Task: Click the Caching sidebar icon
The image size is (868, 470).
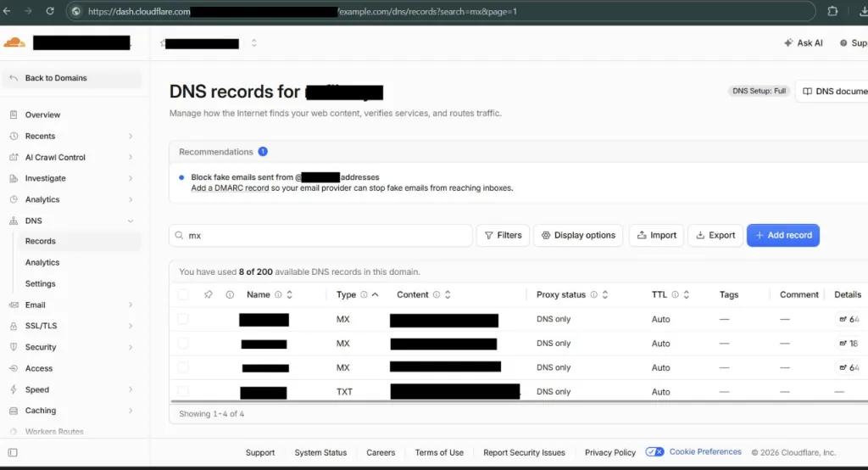Action: coord(14,411)
